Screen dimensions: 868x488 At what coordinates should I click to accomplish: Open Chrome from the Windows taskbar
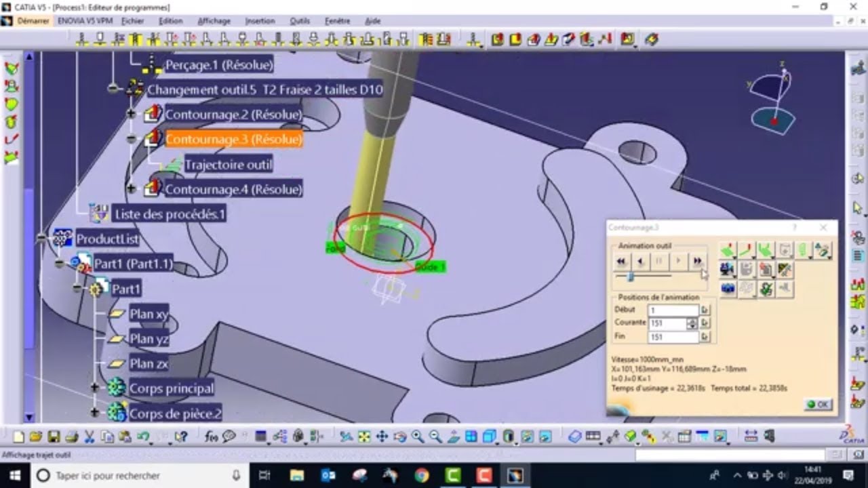421,476
